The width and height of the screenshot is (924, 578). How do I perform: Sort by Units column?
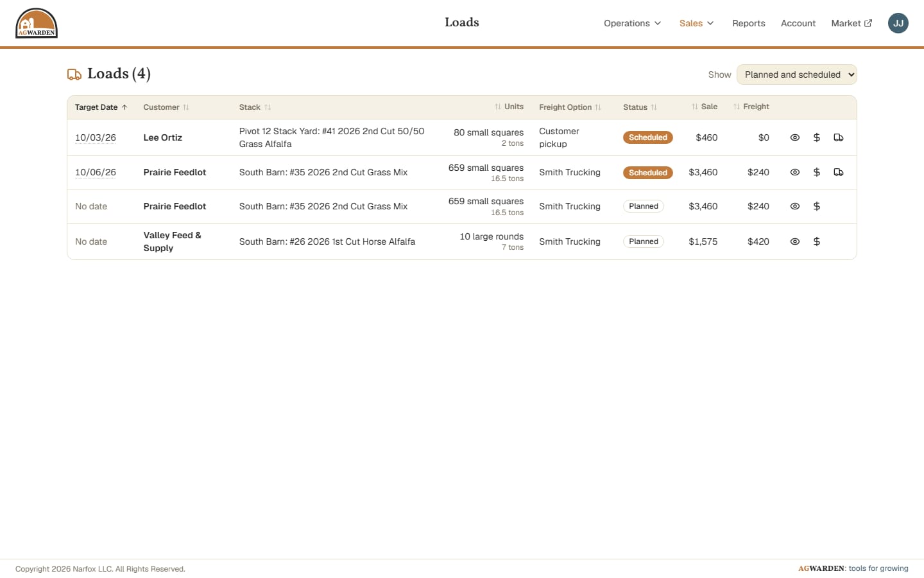(x=509, y=107)
